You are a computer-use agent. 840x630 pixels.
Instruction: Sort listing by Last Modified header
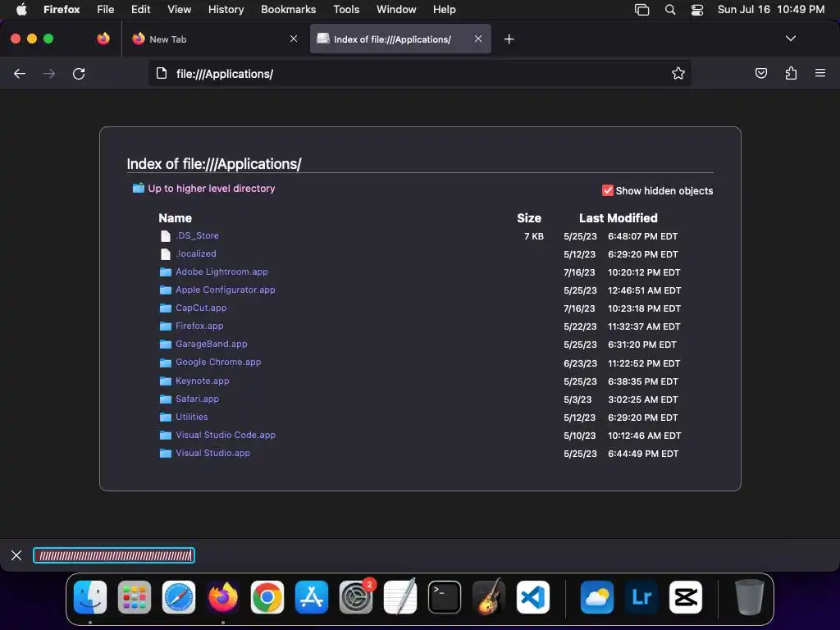[x=619, y=218]
